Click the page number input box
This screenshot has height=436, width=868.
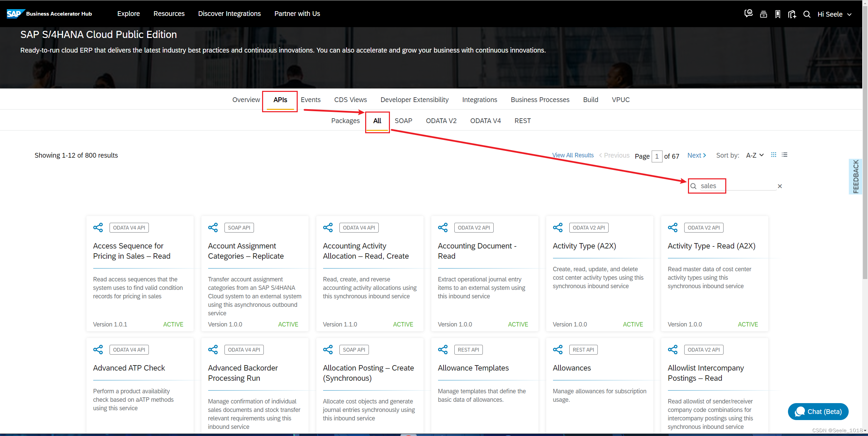pyautogui.click(x=657, y=156)
